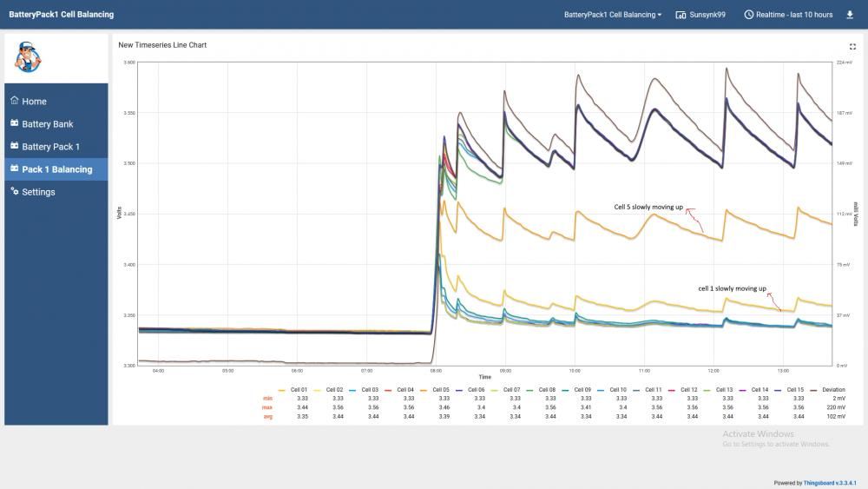Screen dimensions: 868x489
Task: Click the mechanic mascot logo
Action: (x=28, y=57)
